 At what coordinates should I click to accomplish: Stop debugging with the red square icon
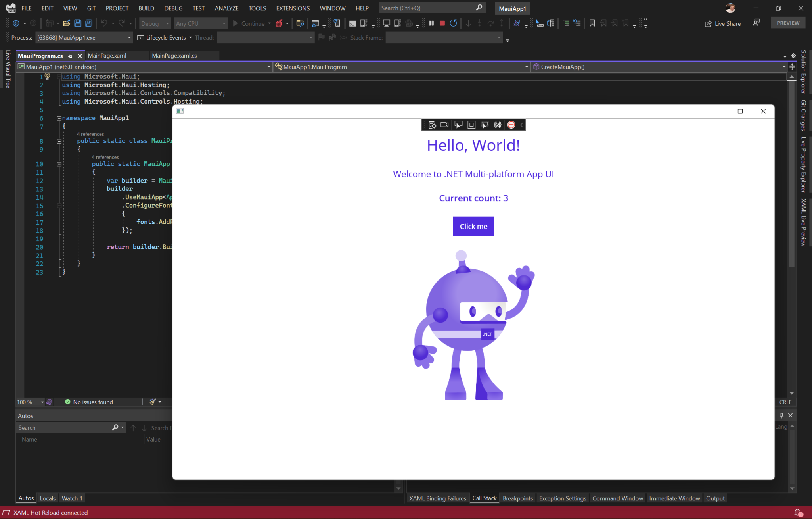tap(442, 23)
